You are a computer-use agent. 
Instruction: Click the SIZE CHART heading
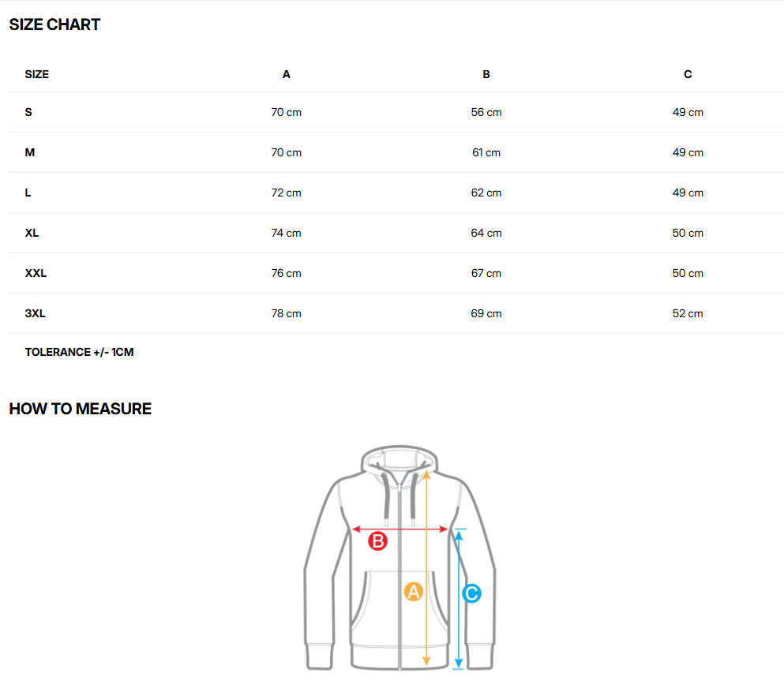pyautogui.click(x=54, y=24)
